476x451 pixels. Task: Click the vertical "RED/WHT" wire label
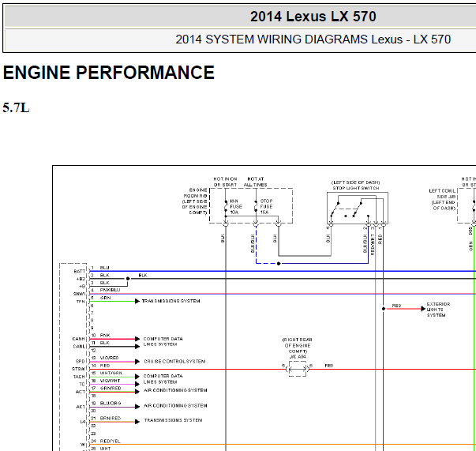click(x=373, y=244)
